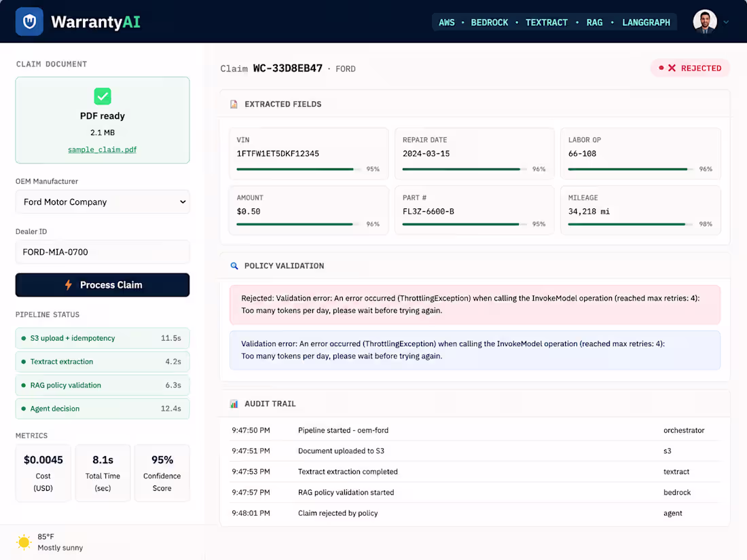This screenshot has width=747, height=560.
Task: Click the green PDF ready checkmark icon
Action: 103,96
